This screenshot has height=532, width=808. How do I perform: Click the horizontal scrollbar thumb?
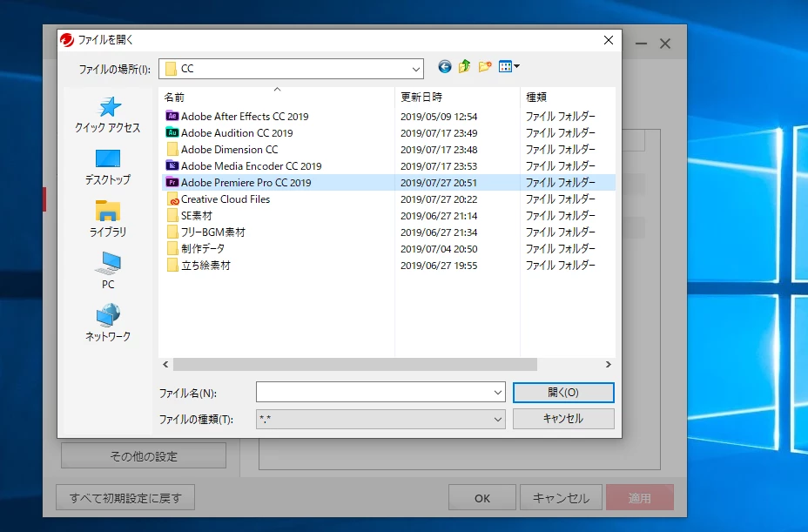point(355,365)
